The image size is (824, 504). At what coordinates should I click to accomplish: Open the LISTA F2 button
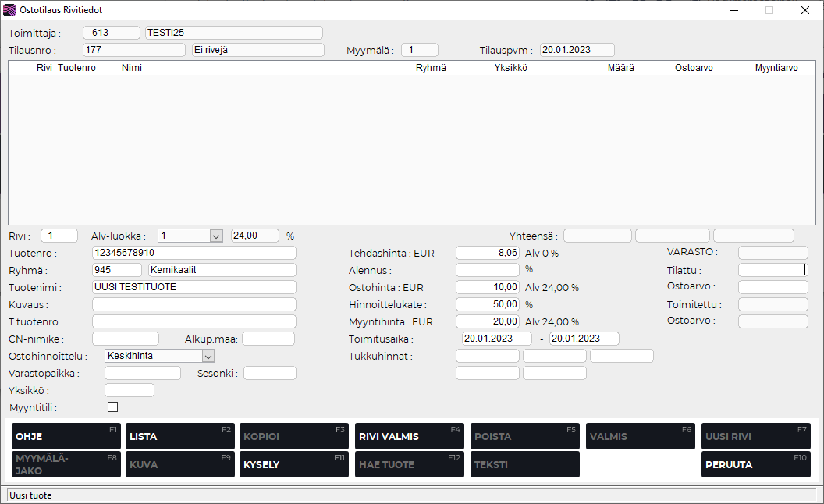point(180,436)
